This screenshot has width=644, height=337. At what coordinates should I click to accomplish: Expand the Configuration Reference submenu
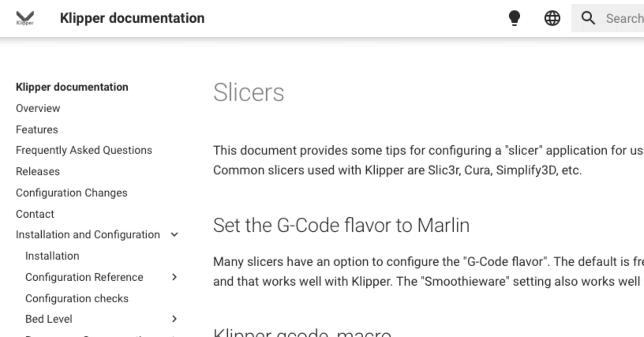pos(175,277)
